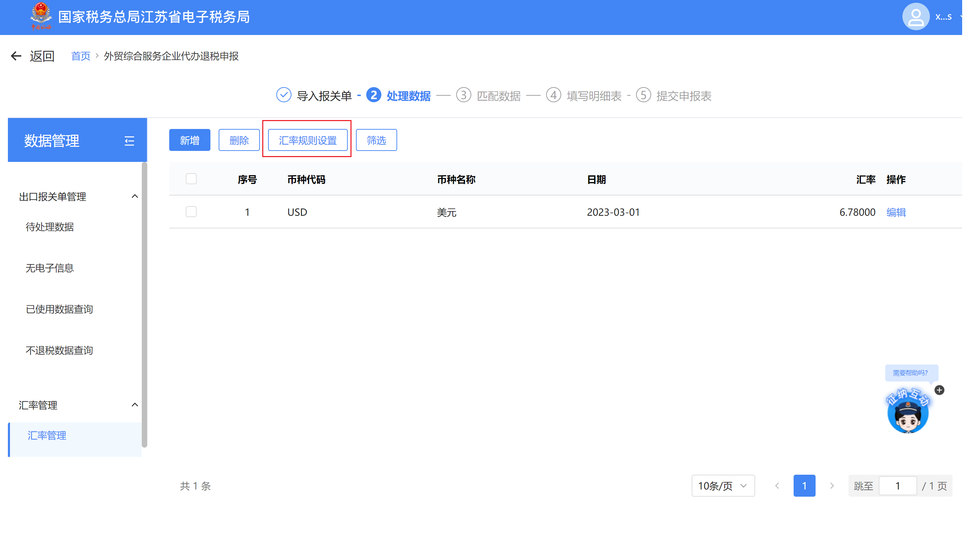This screenshot has height=556, width=980.
Task: Check the USD row checkbox
Action: [x=191, y=212]
